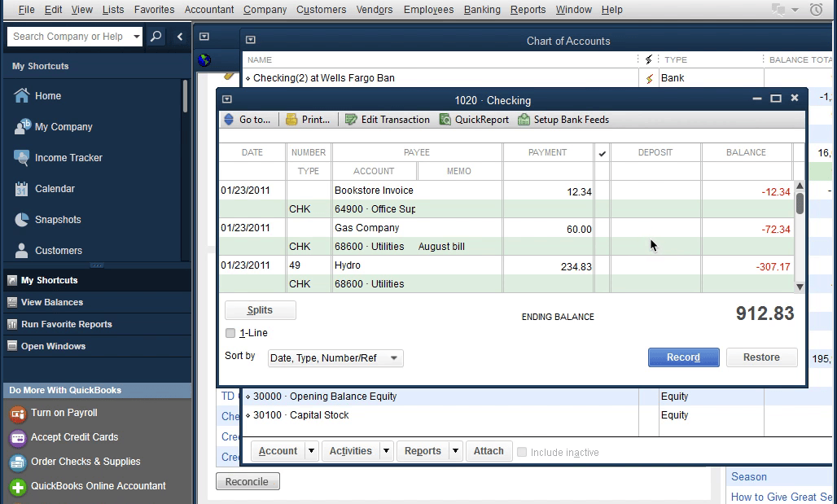Click the Reconcile button
Screen dimensions: 837x504
[248, 481]
